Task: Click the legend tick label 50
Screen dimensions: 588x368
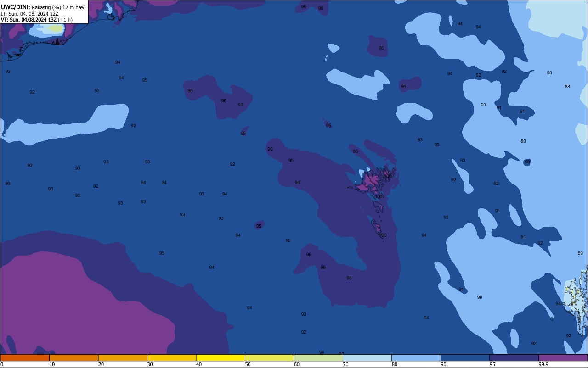Action: pos(248,364)
